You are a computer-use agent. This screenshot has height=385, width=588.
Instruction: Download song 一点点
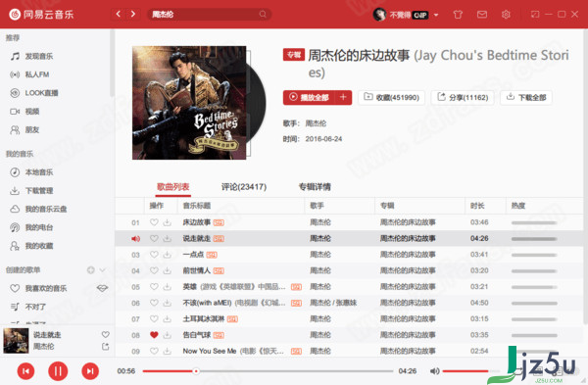pos(168,255)
